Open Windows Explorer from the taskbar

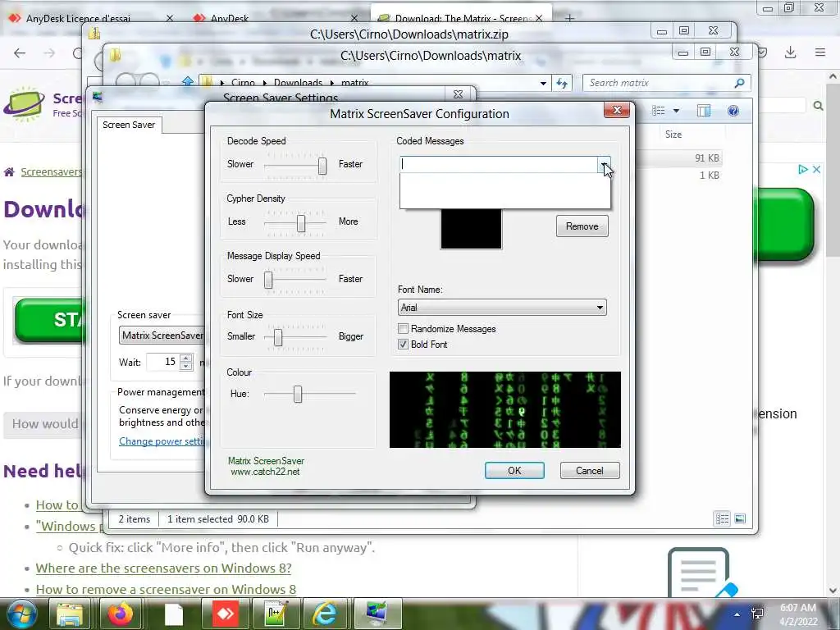[x=70, y=614]
